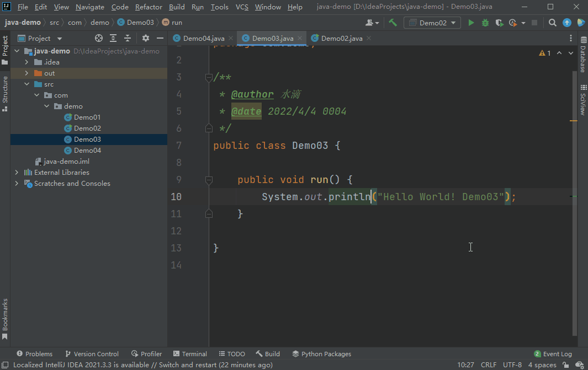Expand External Libraries in the Project tree
This screenshot has width=588, height=370.
(x=17, y=172)
